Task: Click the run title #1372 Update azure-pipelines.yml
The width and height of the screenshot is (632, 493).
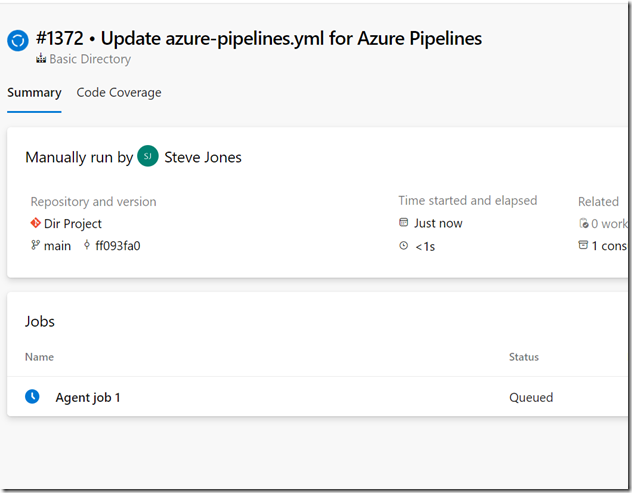Action: [259, 39]
